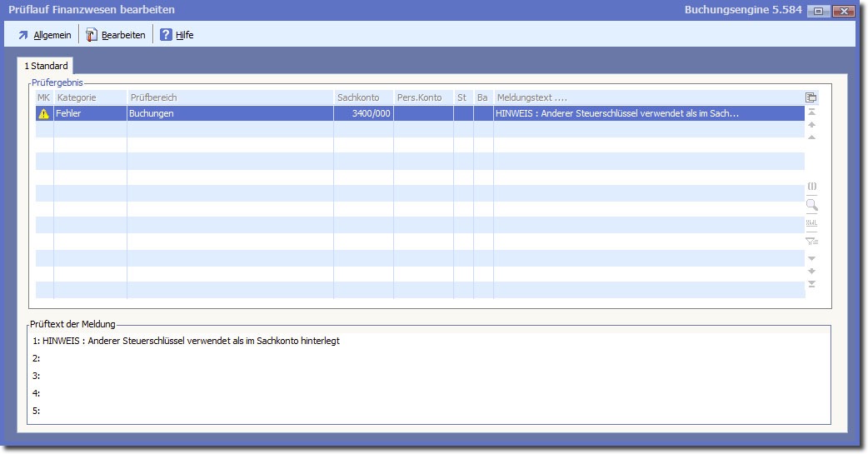Click the yellow warning icon in first row

[x=44, y=113]
